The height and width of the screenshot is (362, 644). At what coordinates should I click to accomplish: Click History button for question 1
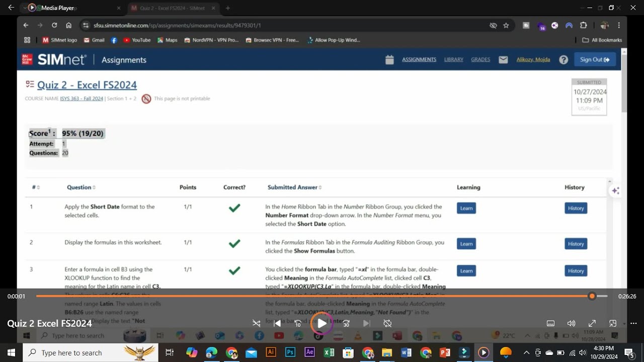576,208
